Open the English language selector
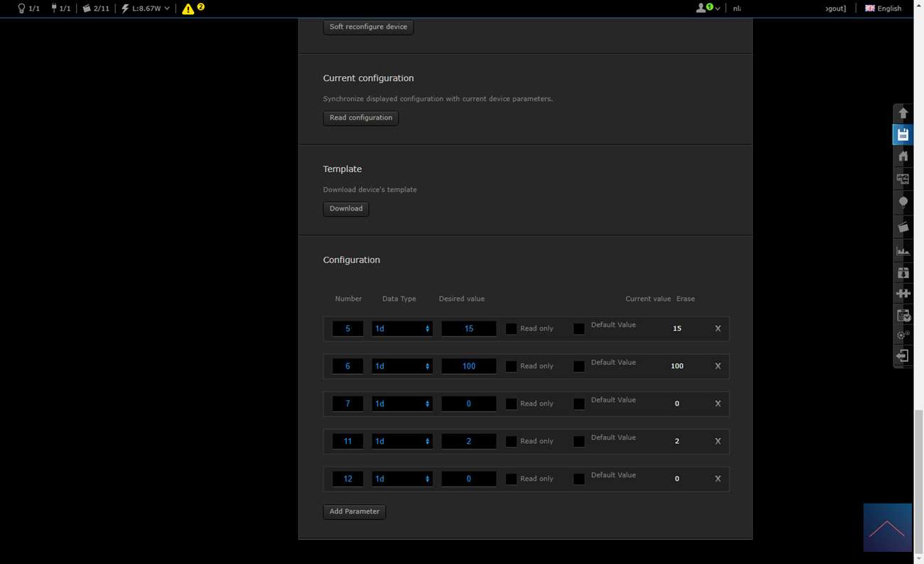924x564 pixels. click(883, 9)
